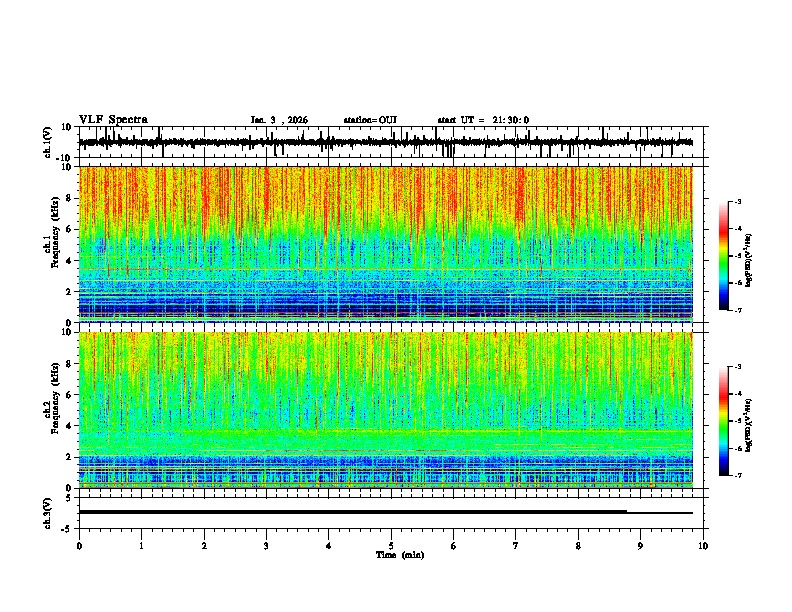The height and width of the screenshot is (612, 792).
Task: Click the ch.1 "Frequency (kHz)" axis label
Action: click(x=55, y=232)
